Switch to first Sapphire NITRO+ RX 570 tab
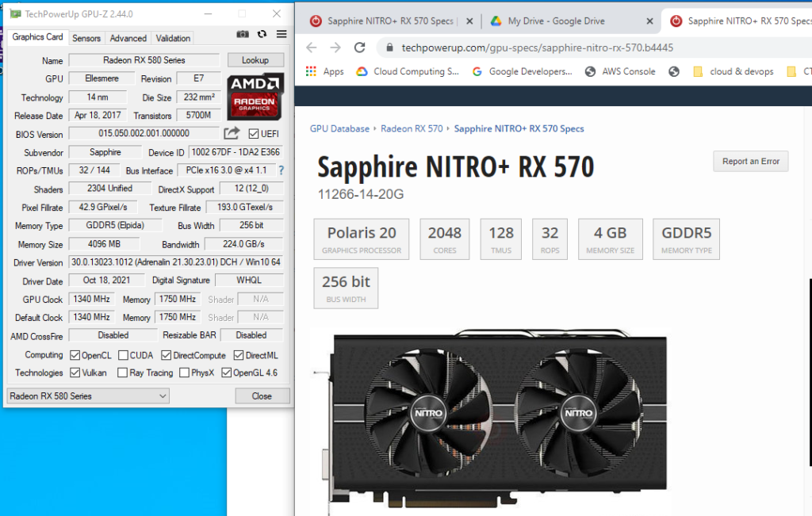812x516 pixels. [390, 21]
